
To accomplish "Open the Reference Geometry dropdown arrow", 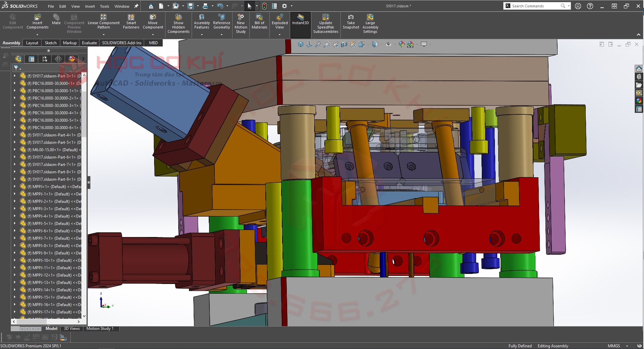I will tap(221, 35).
